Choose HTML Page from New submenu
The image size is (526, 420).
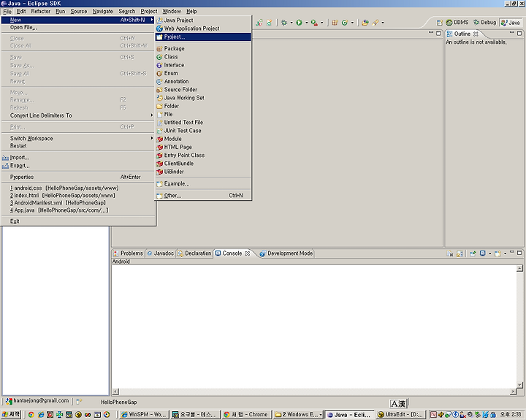pyautogui.click(x=203, y=147)
